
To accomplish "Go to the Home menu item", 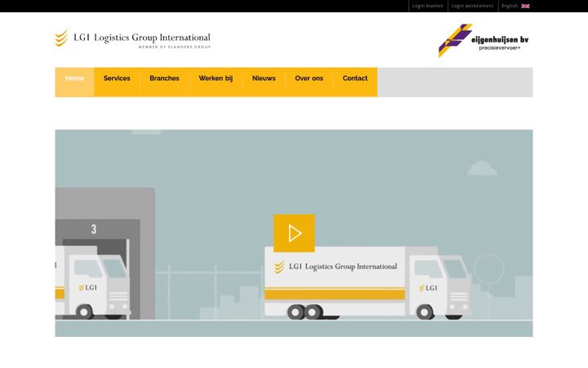I will click(74, 82).
